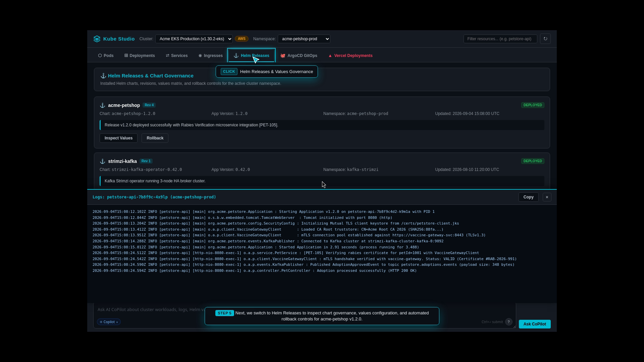Click the App Version '0.42.0' value
Image resolution: width=644 pixels, height=362 pixels.
point(243,170)
